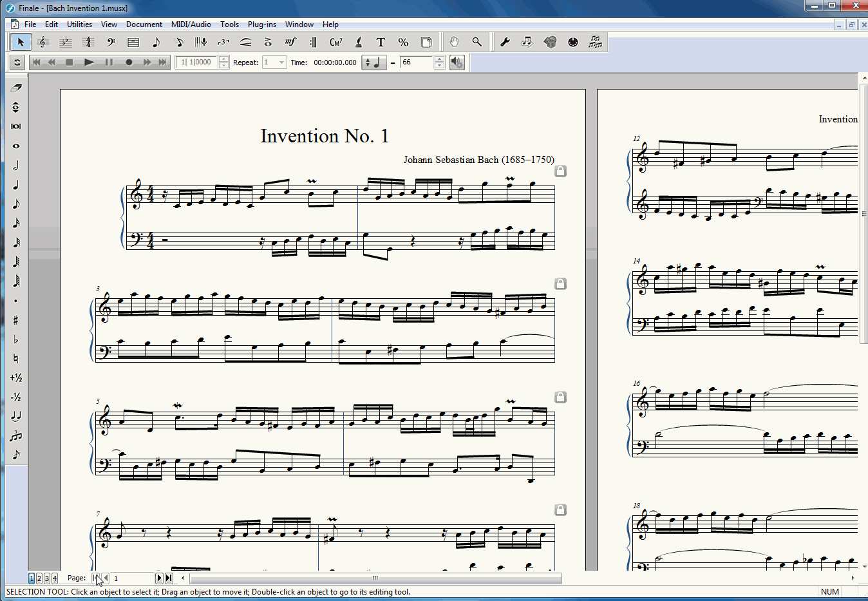Select the Mirror tool
The width and height of the screenshot is (868, 601).
pyautogui.click(x=595, y=43)
